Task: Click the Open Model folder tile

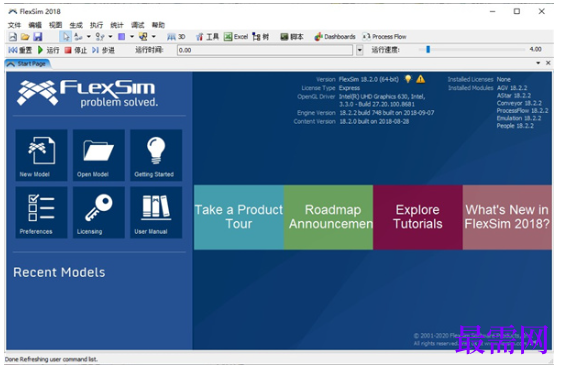Action: coord(99,155)
